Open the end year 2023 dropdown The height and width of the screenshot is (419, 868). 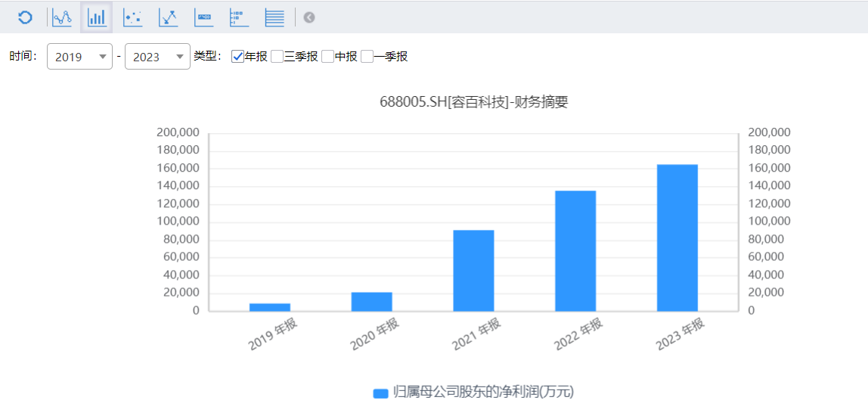pyautogui.click(x=158, y=57)
